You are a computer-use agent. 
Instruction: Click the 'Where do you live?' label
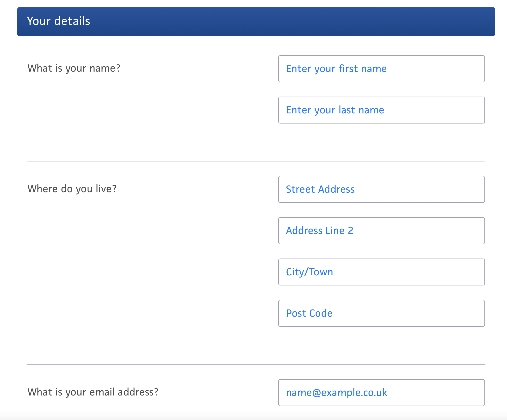coord(72,189)
